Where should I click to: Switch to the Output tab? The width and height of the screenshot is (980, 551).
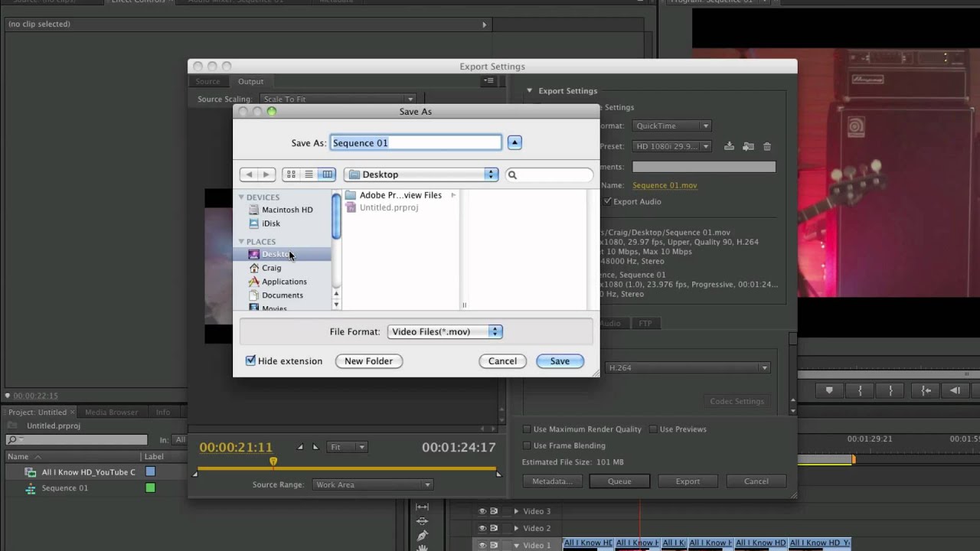click(x=250, y=81)
